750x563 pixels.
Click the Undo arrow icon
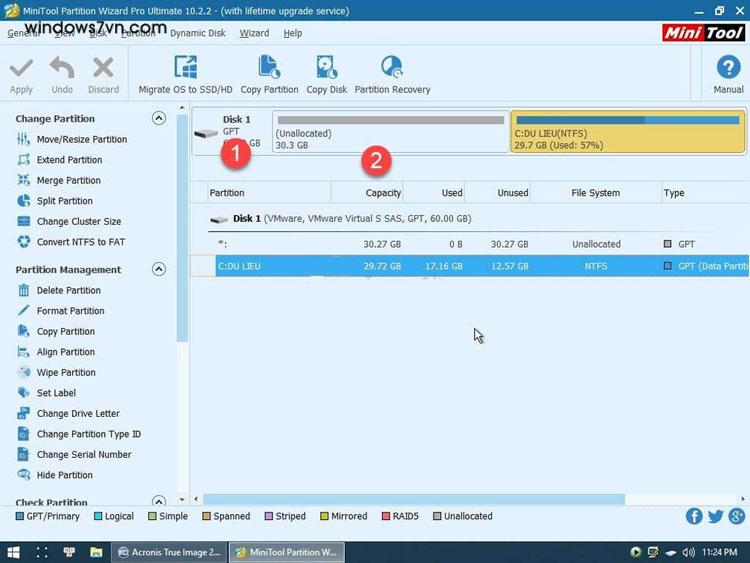(x=62, y=67)
